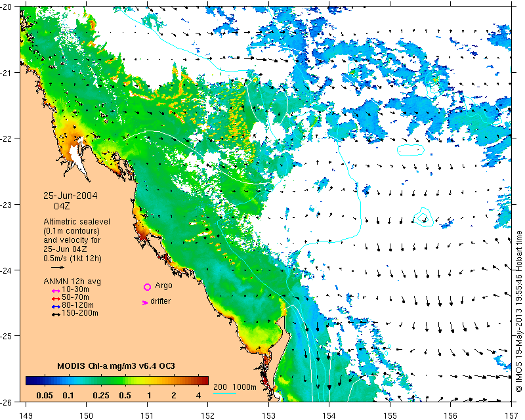The height and width of the screenshot is (420, 525).
Task: Click the '50-70m' depth label
Action: point(75,297)
